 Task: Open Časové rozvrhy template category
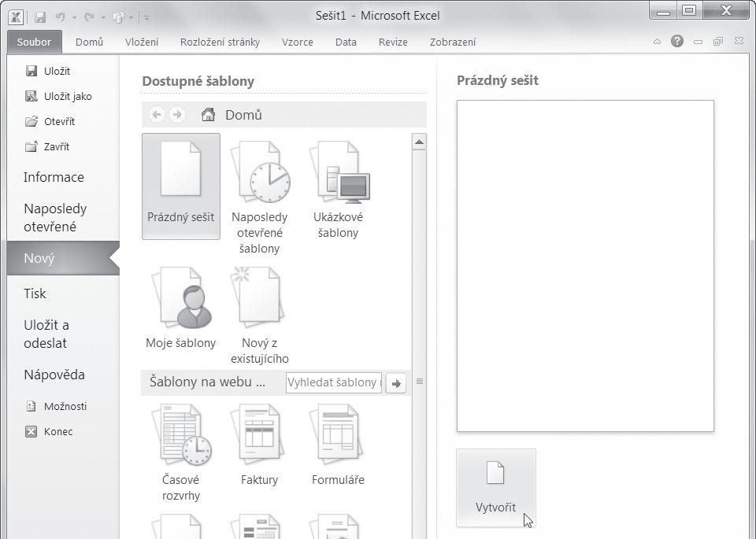click(181, 453)
